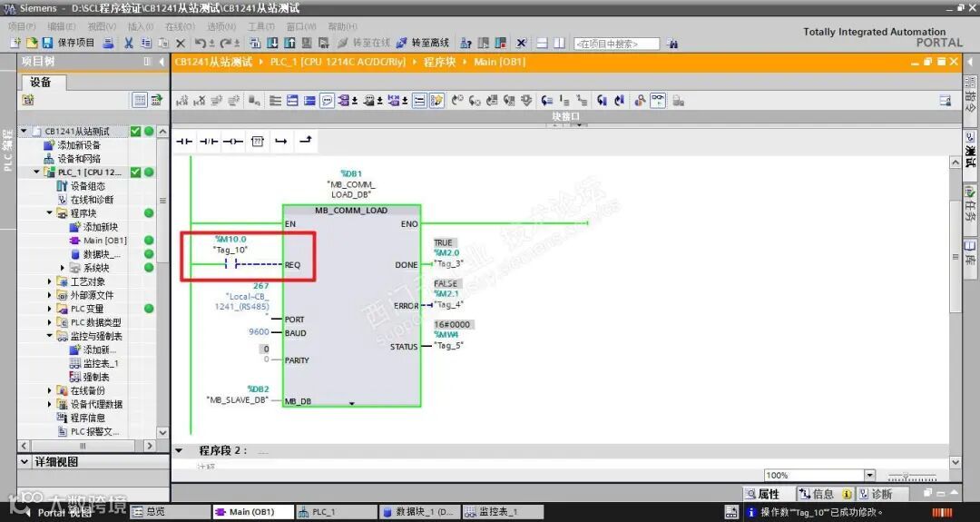The width and height of the screenshot is (980, 522).
Task: Click the print icon in toolbar
Action: pyautogui.click(x=108, y=43)
